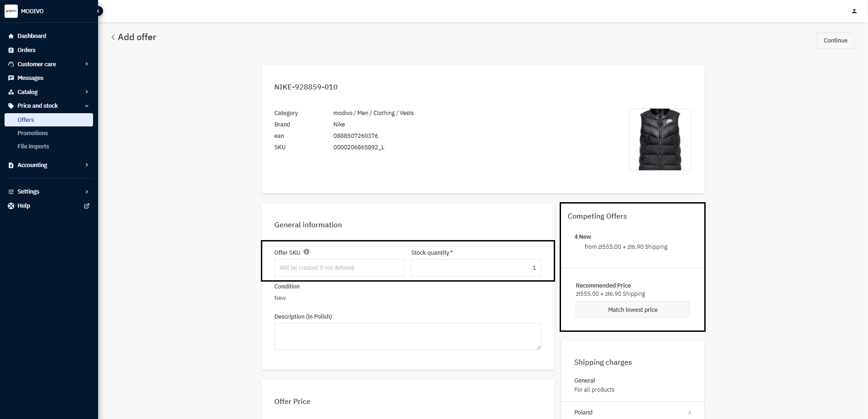The width and height of the screenshot is (868, 419).
Task: Click the Continue button
Action: click(x=835, y=41)
